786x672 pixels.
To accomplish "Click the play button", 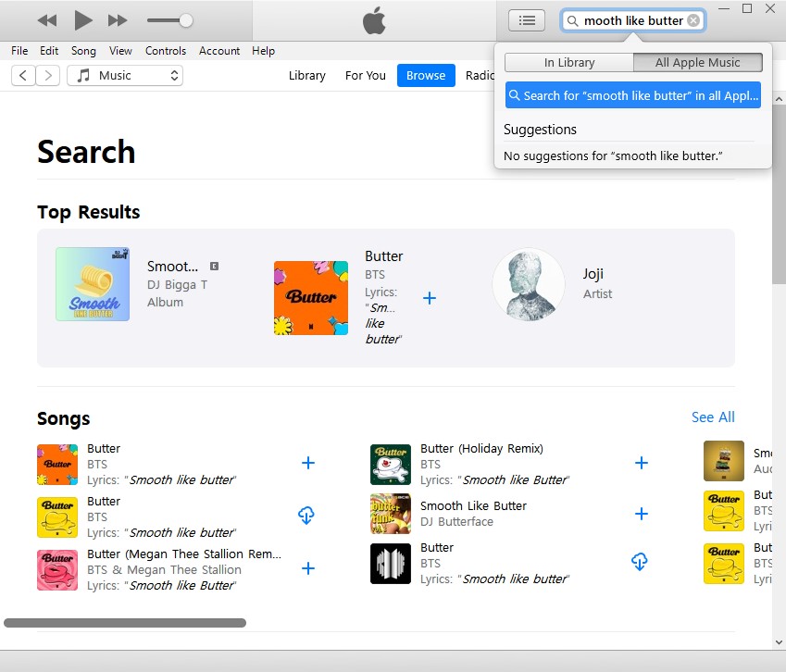I will pyautogui.click(x=82, y=20).
